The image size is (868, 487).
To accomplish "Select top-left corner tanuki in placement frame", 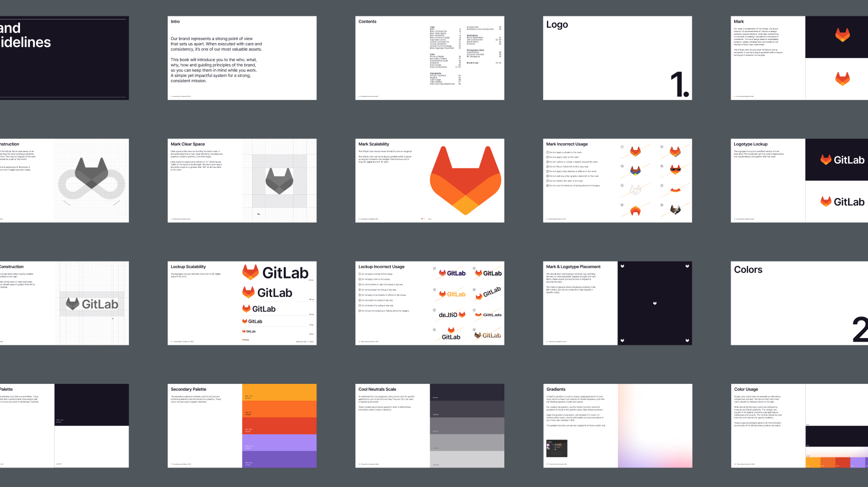I will (622, 266).
